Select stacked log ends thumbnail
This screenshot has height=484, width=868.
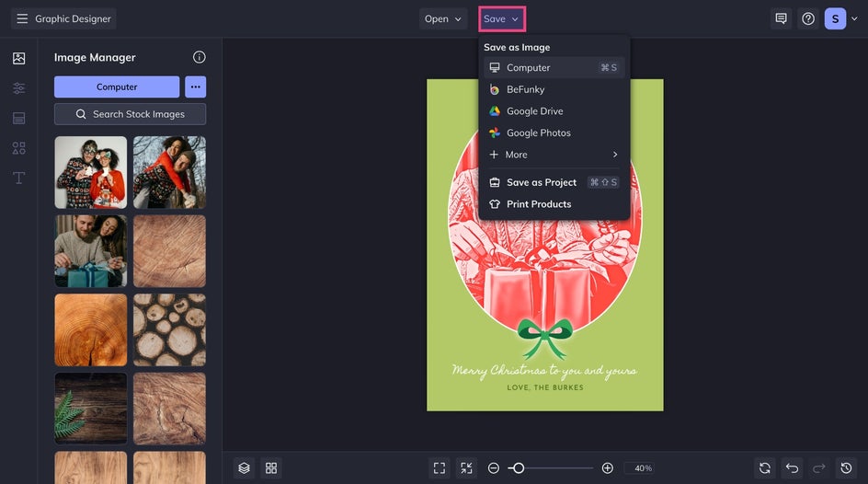169,329
